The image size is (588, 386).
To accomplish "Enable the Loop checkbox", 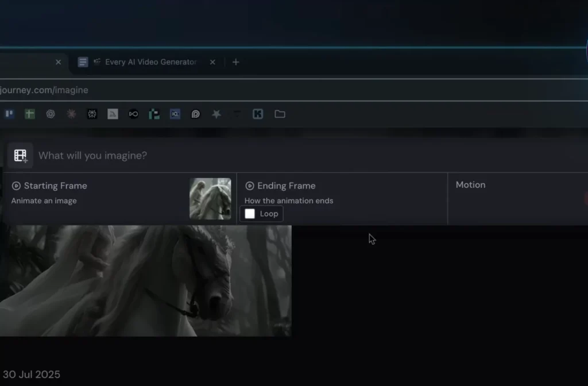I will click(250, 213).
